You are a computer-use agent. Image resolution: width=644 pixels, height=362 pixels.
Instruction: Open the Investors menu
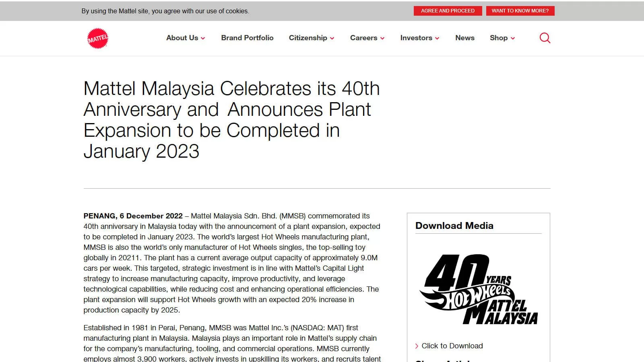(x=416, y=38)
